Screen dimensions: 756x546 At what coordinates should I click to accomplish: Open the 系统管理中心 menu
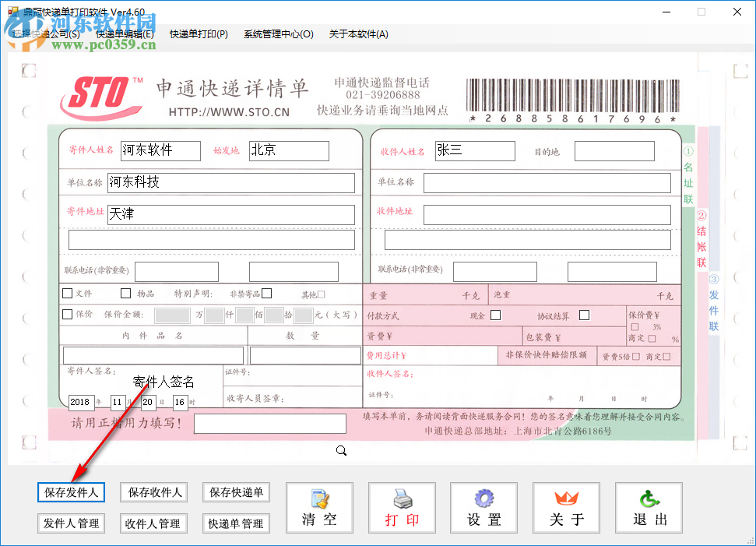tap(274, 34)
